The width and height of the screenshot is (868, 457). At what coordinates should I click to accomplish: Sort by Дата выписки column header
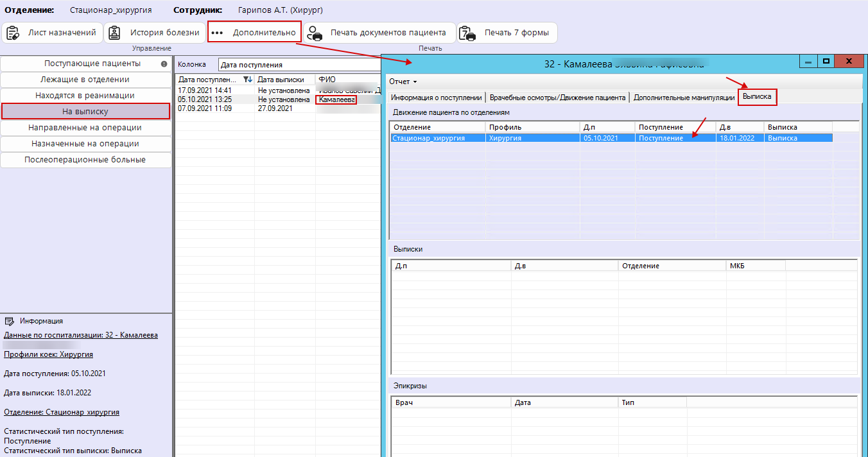coord(285,80)
